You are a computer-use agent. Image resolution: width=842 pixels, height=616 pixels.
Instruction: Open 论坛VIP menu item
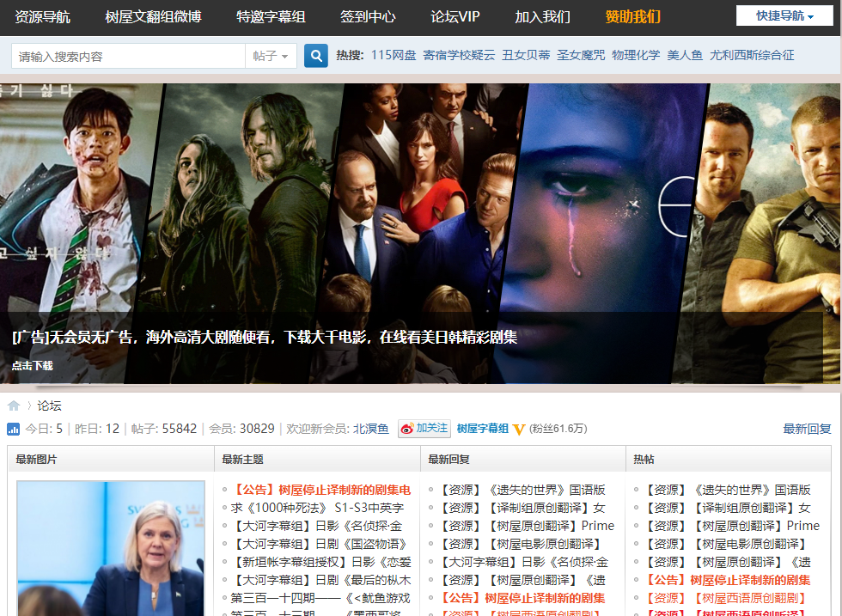point(455,16)
